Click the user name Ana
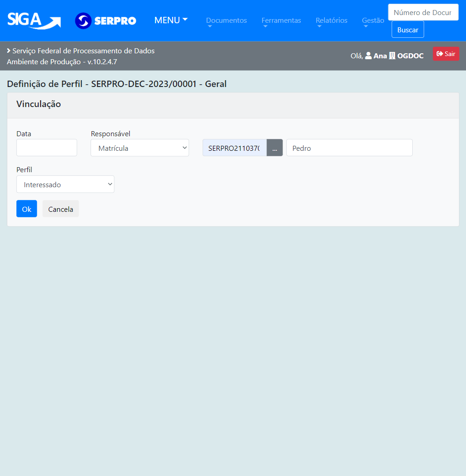Viewport: 466px width, 476px height. [380, 56]
